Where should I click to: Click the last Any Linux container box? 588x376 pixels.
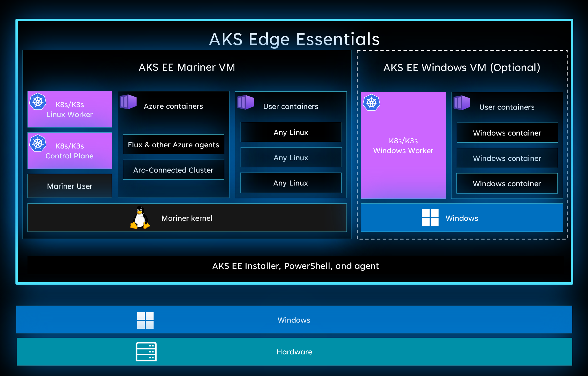tap(291, 183)
